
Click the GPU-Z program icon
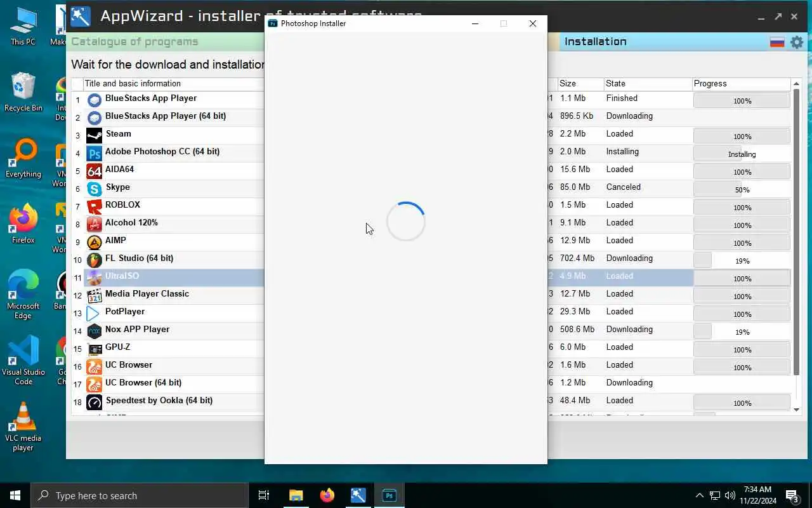click(x=94, y=349)
